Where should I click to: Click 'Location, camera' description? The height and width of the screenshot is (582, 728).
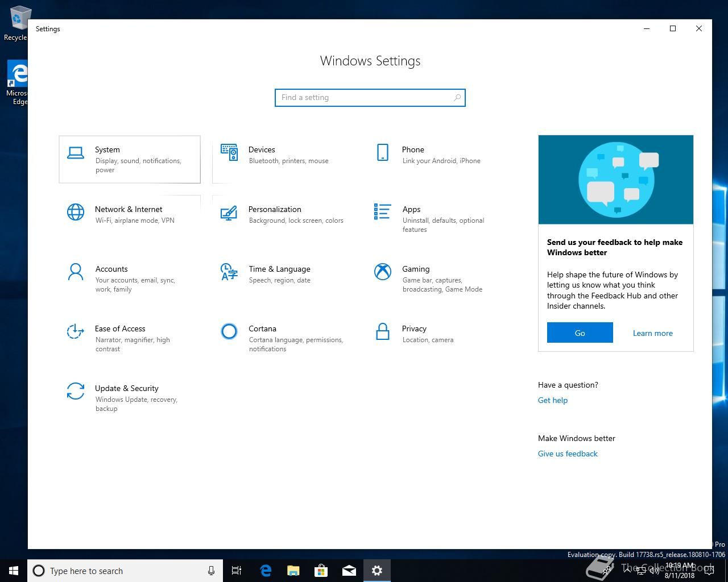428,340
